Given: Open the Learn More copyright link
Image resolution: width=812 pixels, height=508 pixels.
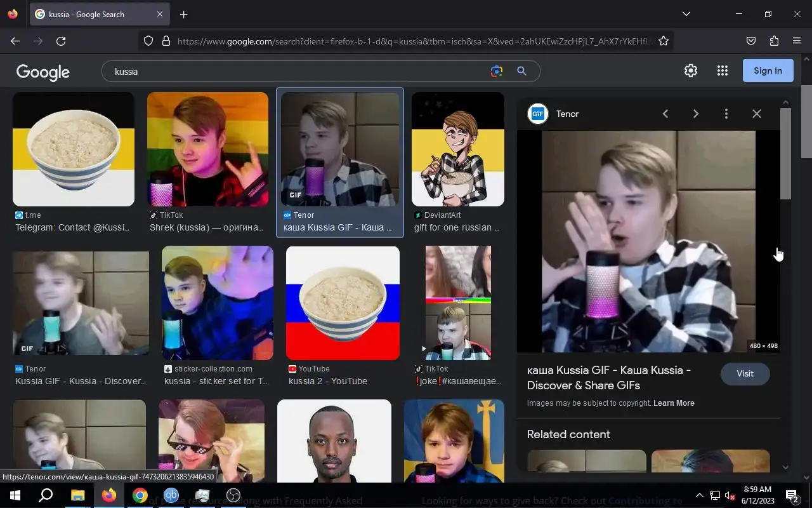Looking at the screenshot, I should (674, 403).
